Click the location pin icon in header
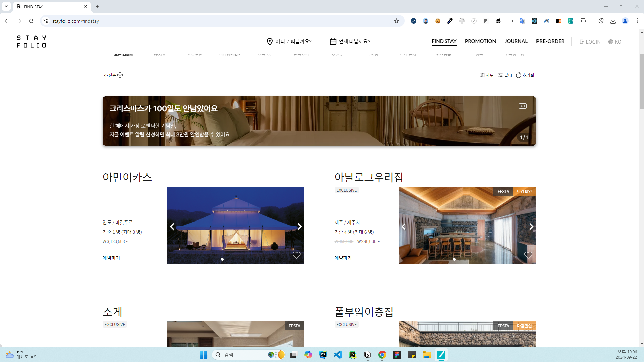This screenshot has width=644, height=362. point(269,42)
